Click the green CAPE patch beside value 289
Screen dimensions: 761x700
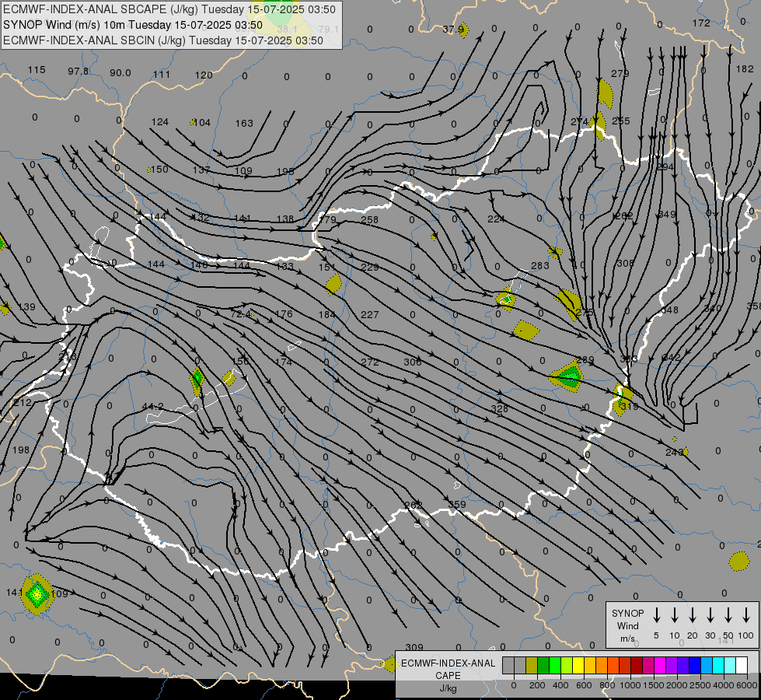pos(569,376)
